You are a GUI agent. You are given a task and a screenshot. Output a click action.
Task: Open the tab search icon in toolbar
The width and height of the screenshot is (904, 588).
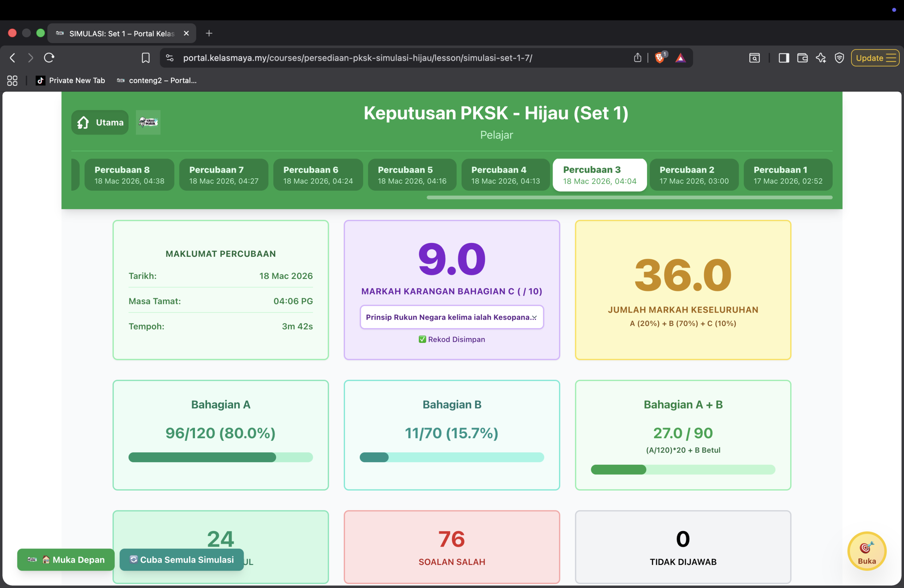coord(754,58)
